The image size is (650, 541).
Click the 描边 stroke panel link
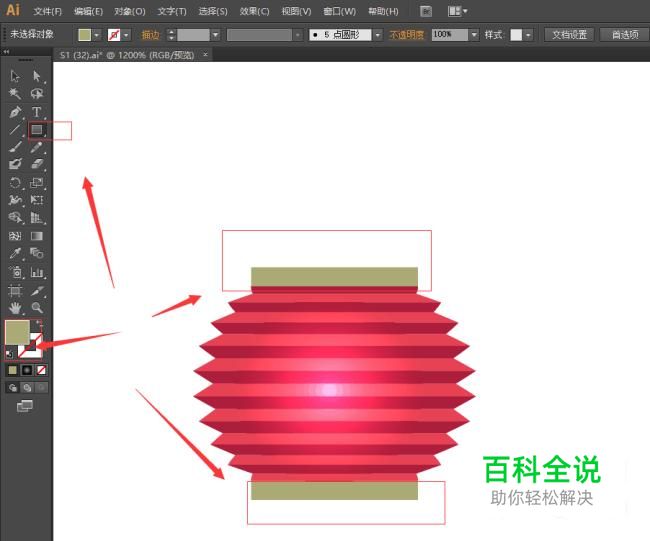click(150, 35)
